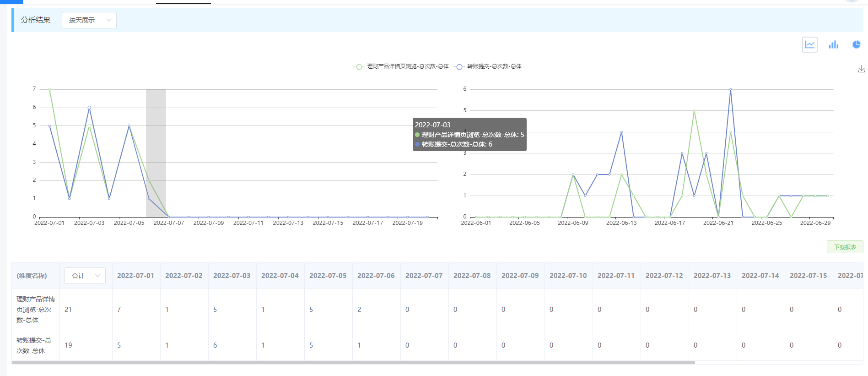
Task: Open the 按天展示 dropdown
Action: tap(89, 20)
